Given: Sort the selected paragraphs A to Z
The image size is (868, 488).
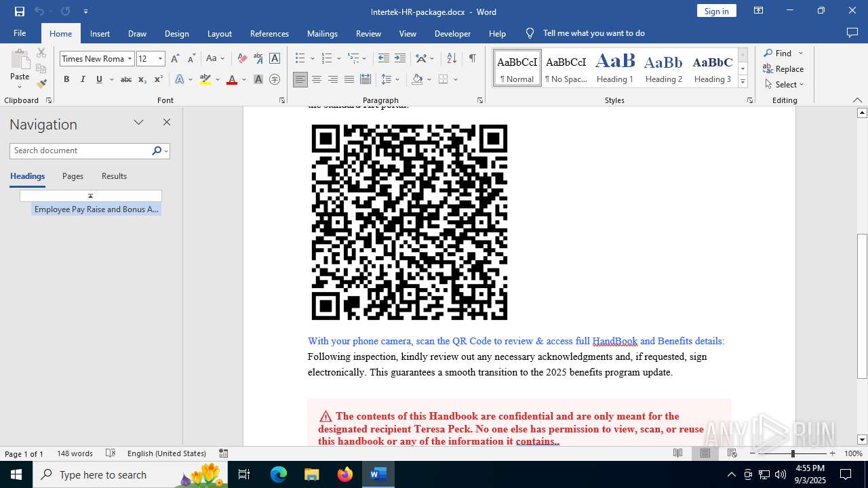Looking at the screenshot, I should [x=452, y=58].
